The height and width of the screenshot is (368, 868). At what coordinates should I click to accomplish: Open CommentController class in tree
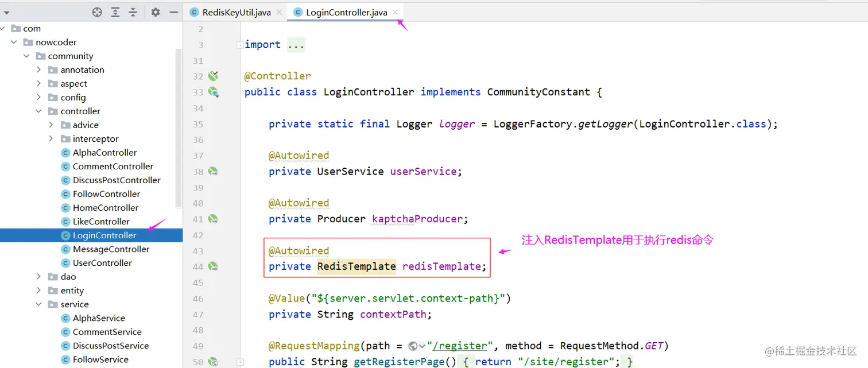(x=113, y=166)
